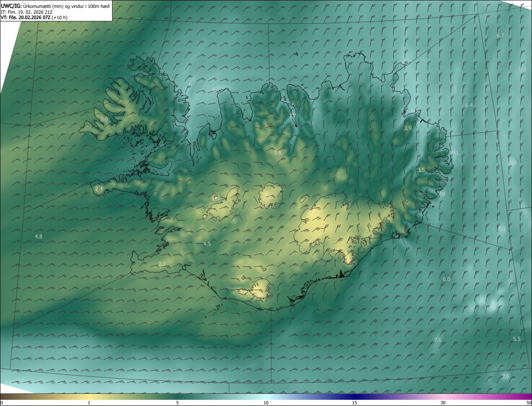Click the 1 label on the colour scale

click(x=89, y=403)
